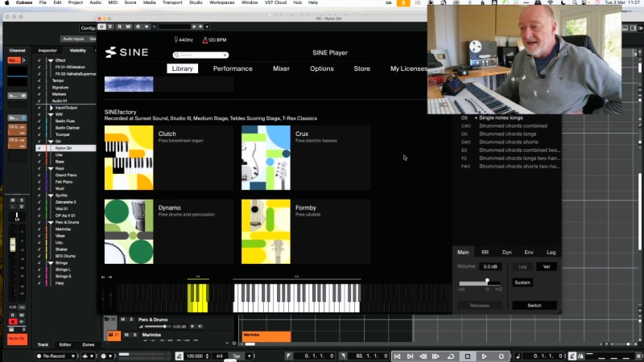
Task: Click the tuning fork 440Hz icon
Action: point(175,39)
